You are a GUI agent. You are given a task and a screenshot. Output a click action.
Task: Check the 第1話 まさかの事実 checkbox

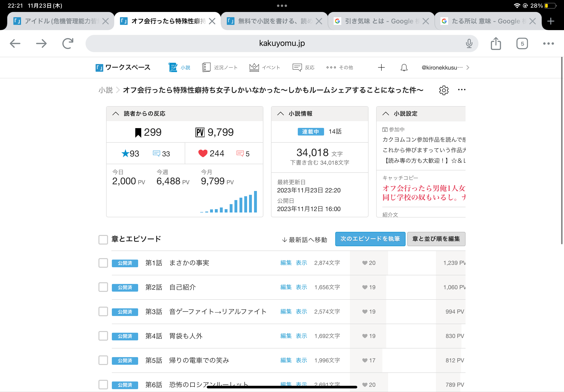point(103,263)
